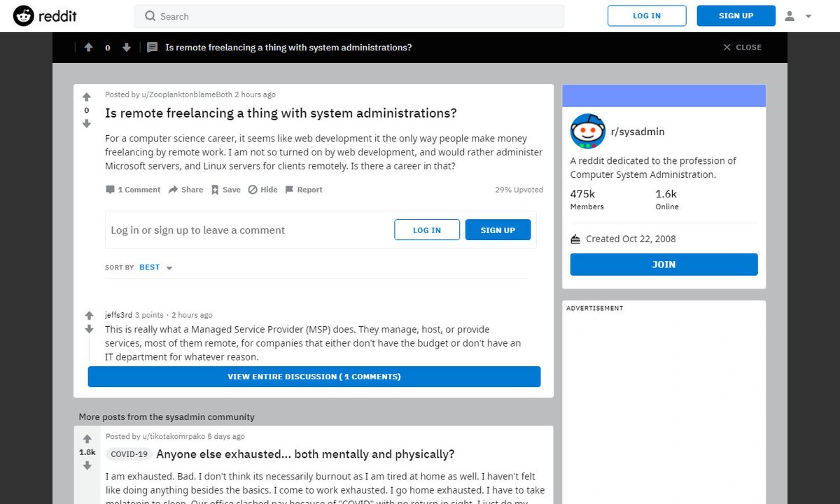Click the 1 Comment button
The image size is (840, 504).
click(133, 190)
